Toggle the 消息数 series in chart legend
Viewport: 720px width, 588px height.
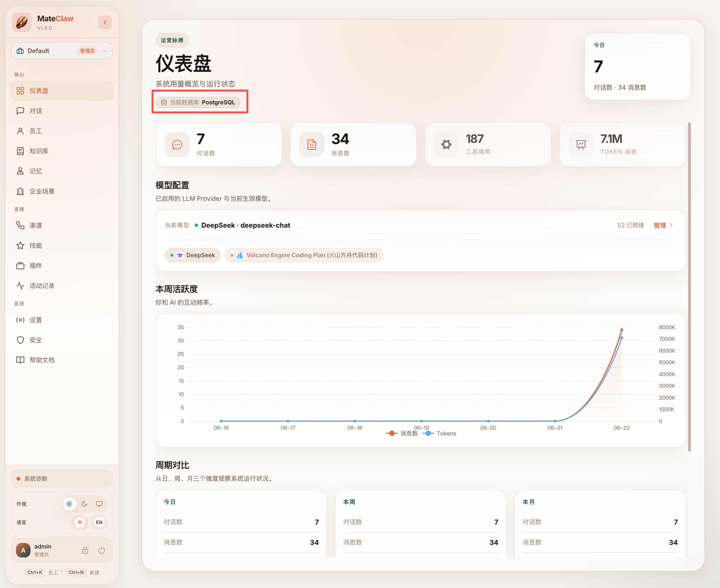402,433
